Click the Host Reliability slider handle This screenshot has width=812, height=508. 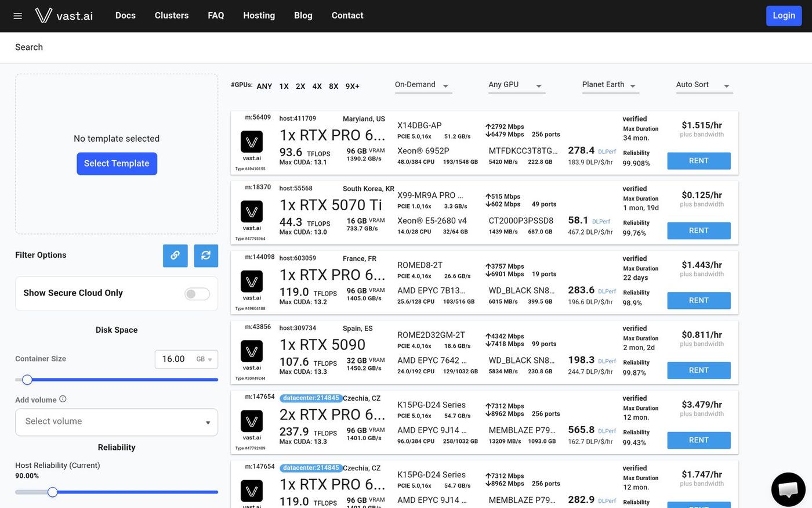coord(53,492)
